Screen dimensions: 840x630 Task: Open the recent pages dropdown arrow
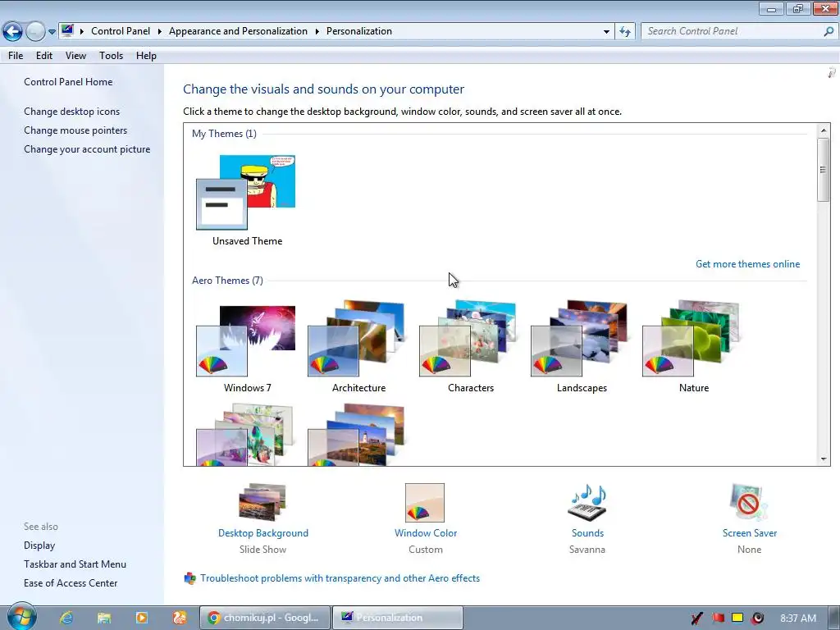52,32
